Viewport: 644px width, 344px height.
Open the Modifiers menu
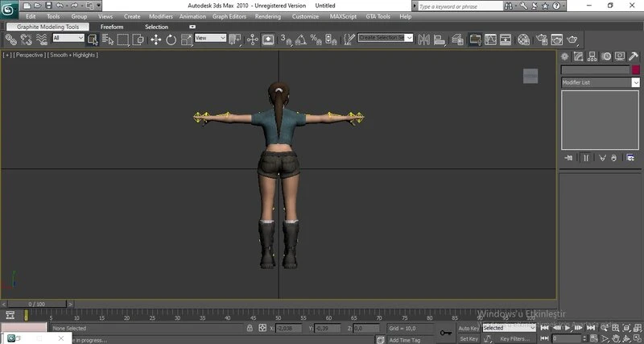[x=161, y=16]
